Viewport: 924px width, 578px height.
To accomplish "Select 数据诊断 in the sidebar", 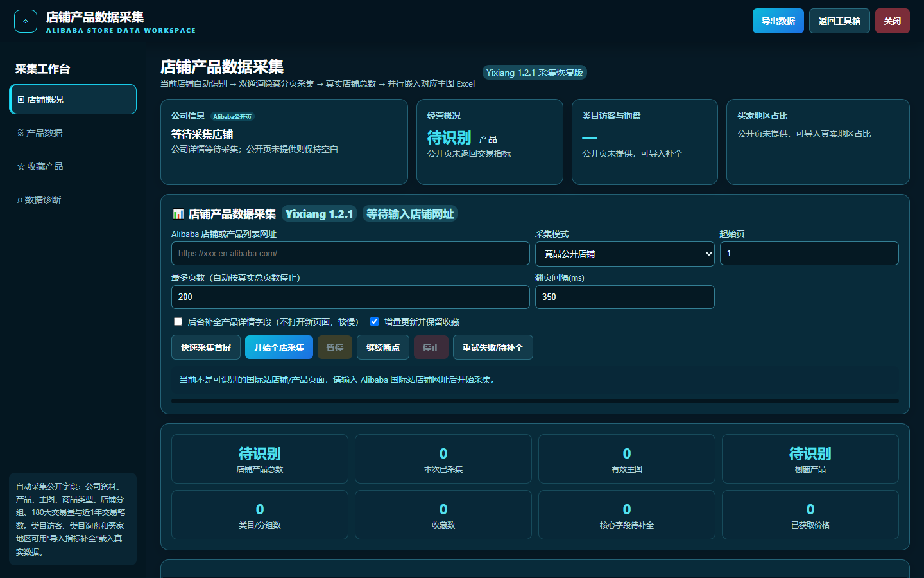I will [73, 200].
